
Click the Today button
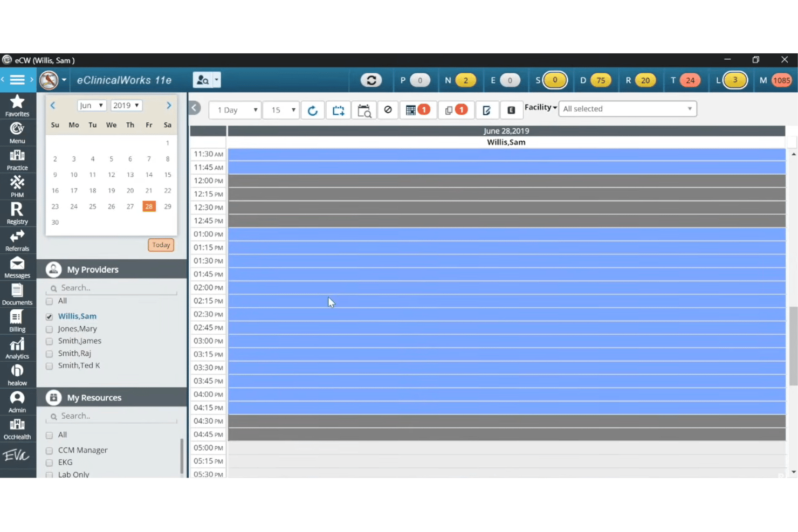(x=161, y=245)
